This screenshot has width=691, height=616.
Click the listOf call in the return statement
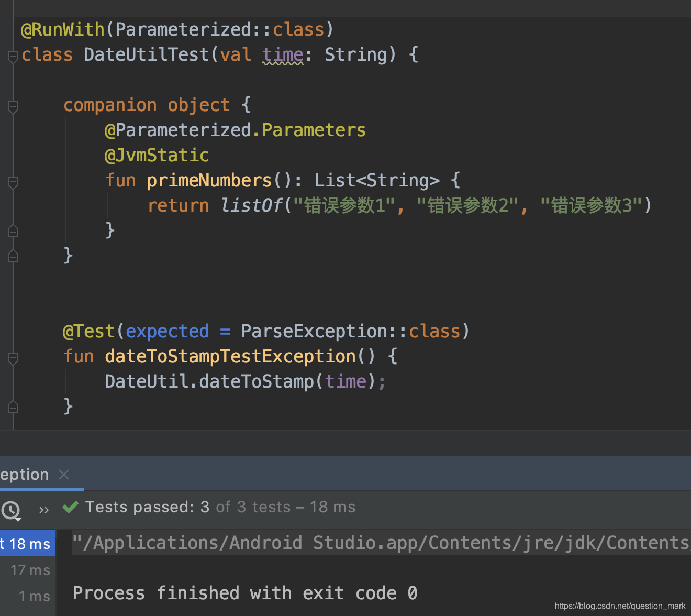click(251, 205)
